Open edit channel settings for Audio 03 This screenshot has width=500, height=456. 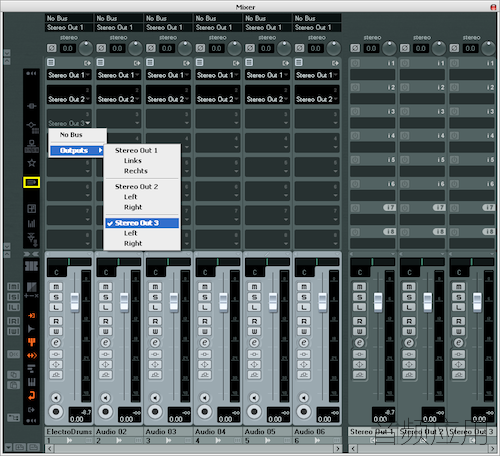tap(155, 343)
